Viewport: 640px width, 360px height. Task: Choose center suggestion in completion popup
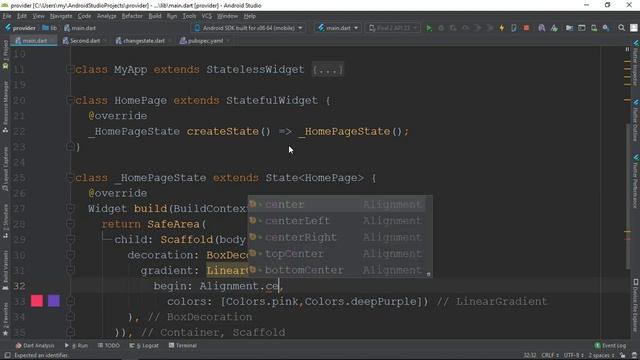pos(336,204)
